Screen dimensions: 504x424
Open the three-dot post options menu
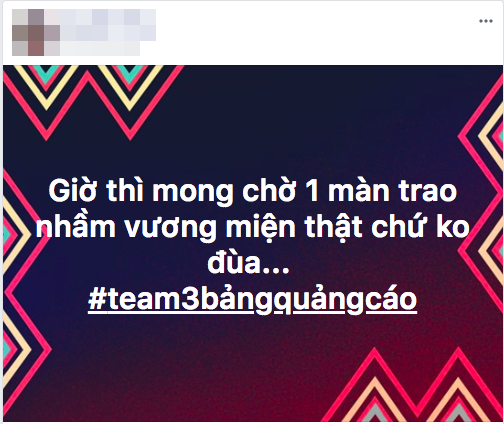click(486, 21)
